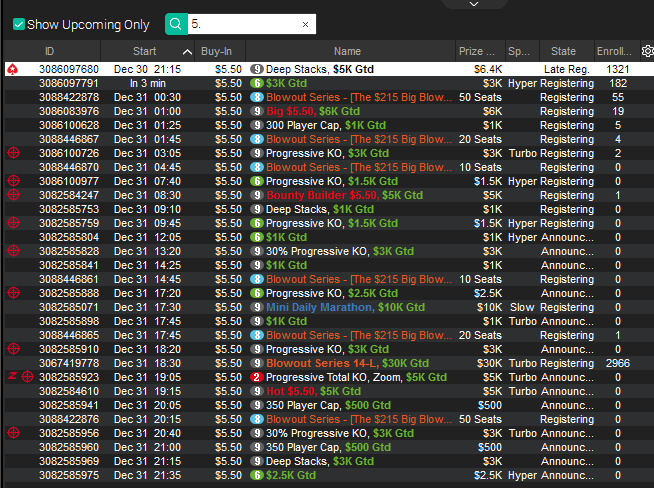Image resolution: width=654 pixels, height=488 pixels.
Task: Click tournament ID 3086097791
Action: (69, 83)
